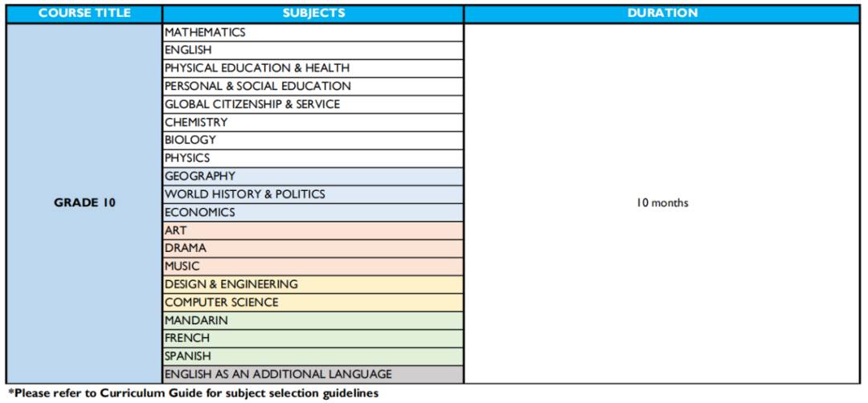Click the ECONOMICS subject cell

tap(313, 212)
